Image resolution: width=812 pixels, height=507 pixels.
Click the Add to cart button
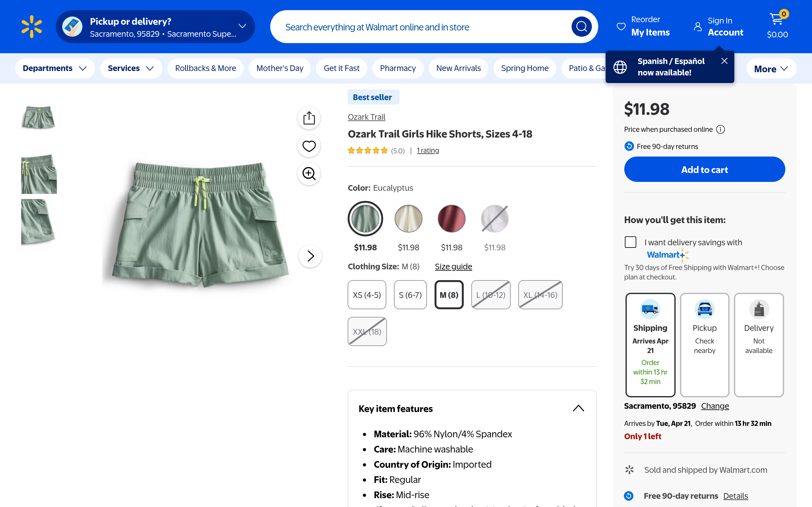704,169
